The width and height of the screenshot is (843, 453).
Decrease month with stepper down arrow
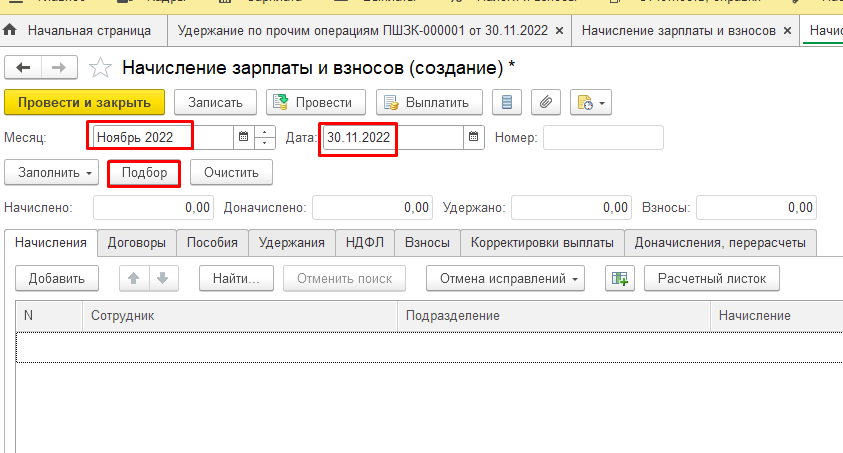pyautogui.click(x=265, y=143)
